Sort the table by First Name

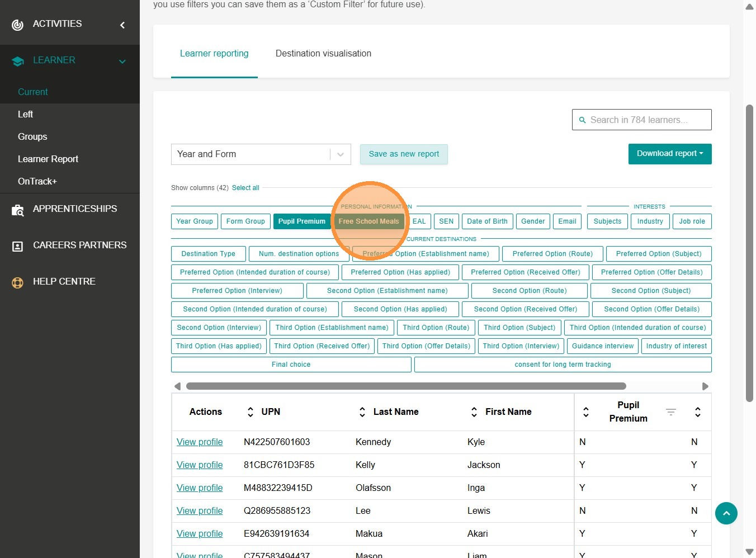[474, 412]
